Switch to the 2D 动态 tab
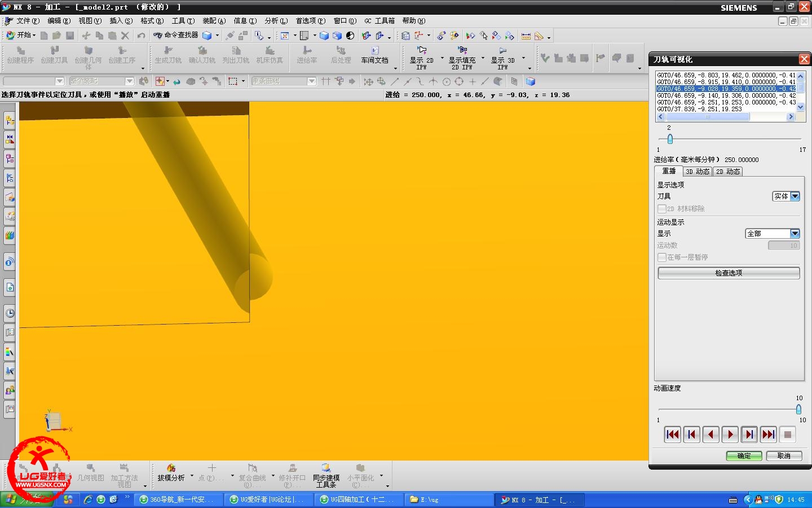Image resolution: width=812 pixels, height=508 pixels. pos(728,172)
